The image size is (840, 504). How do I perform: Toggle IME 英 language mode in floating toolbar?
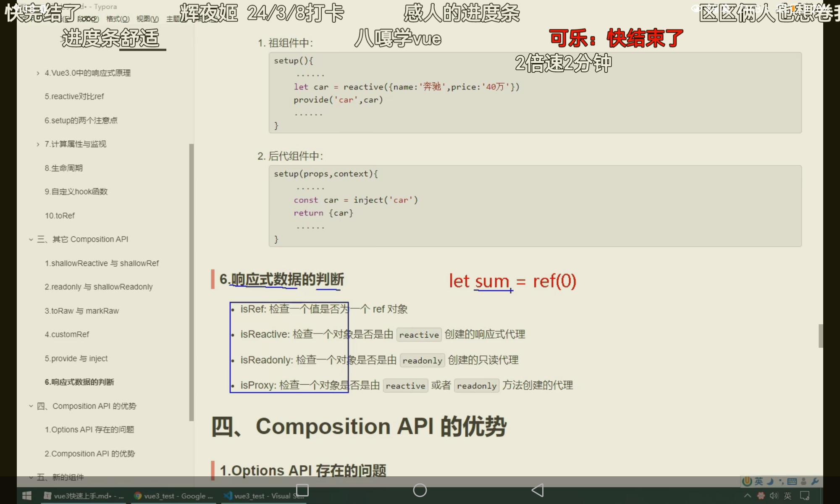coord(759,481)
